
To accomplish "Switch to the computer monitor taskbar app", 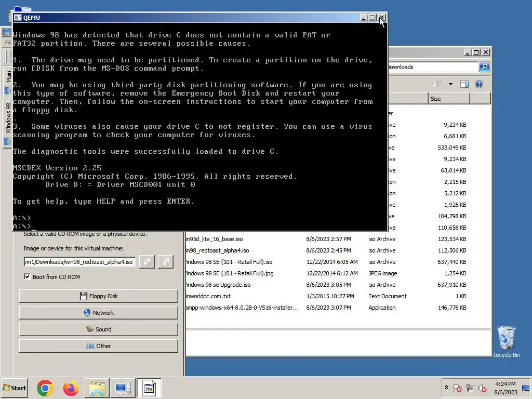I will click(123, 388).
